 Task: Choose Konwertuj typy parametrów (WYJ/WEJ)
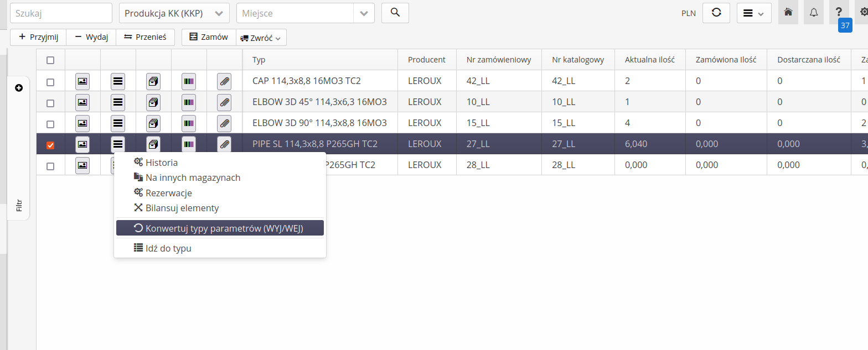[x=219, y=228]
